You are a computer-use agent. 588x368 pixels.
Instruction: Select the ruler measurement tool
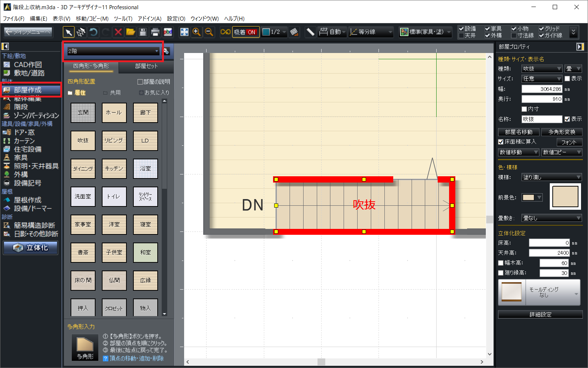click(x=310, y=32)
